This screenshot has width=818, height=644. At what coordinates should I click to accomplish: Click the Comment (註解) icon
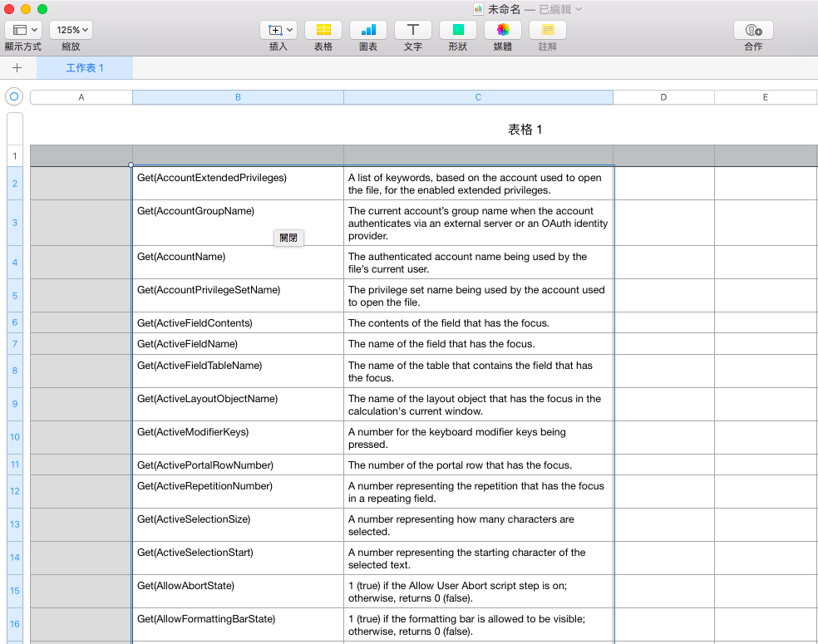547,30
